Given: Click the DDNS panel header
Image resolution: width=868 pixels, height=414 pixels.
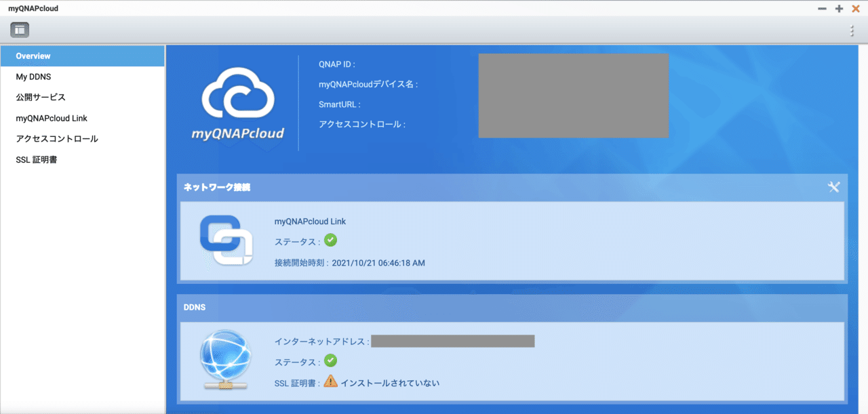Looking at the screenshot, I should point(195,307).
